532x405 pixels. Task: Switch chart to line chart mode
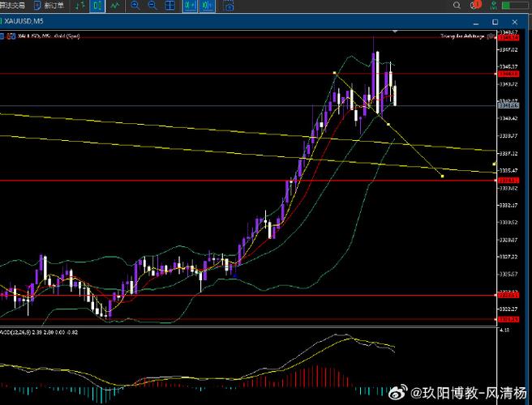(115, 5)
